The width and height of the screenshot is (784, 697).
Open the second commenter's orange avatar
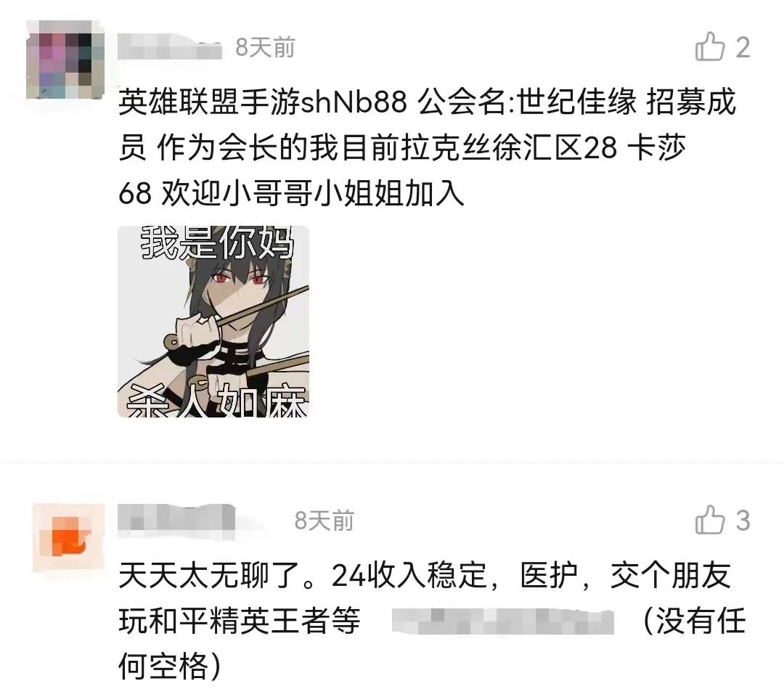69,537
